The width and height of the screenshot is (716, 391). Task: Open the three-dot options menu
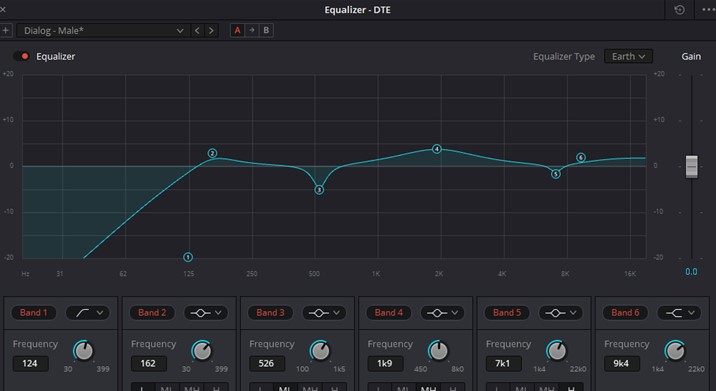point(709,10)
